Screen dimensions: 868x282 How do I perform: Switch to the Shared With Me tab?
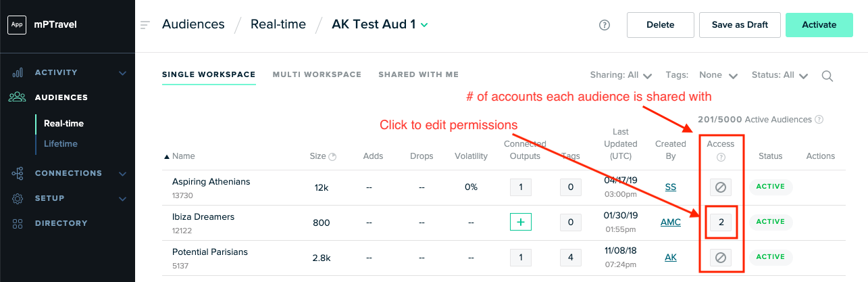418,74
